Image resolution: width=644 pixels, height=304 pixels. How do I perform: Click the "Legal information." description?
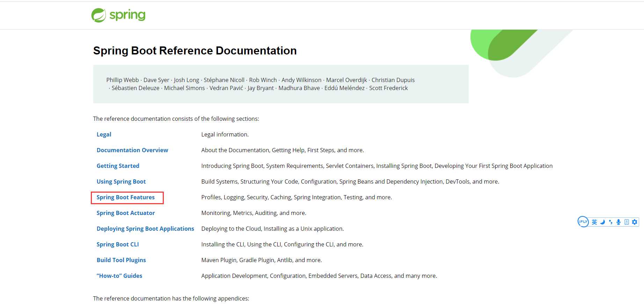225,134
